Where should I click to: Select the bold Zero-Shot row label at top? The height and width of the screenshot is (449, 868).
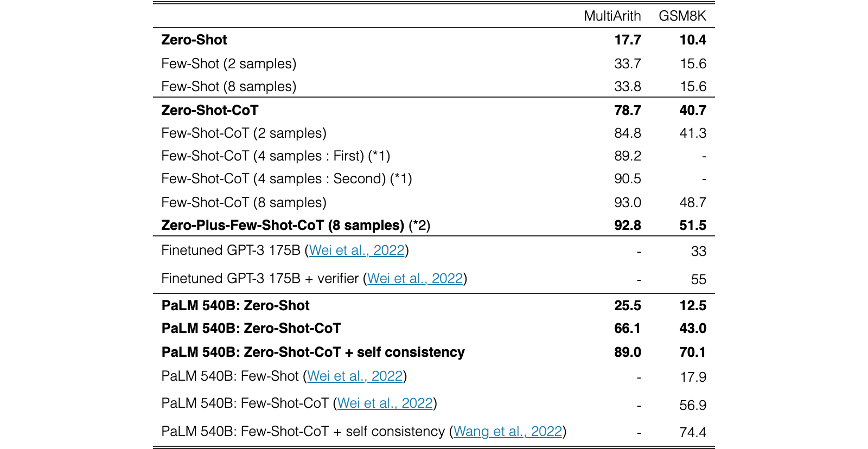click(x=194, y=40)
